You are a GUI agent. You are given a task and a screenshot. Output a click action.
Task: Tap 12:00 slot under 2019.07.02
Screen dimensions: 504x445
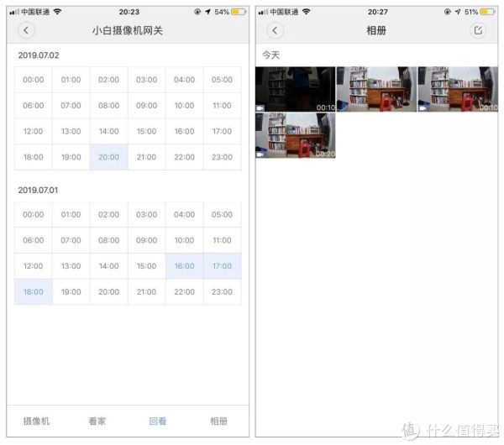(34, 131)
